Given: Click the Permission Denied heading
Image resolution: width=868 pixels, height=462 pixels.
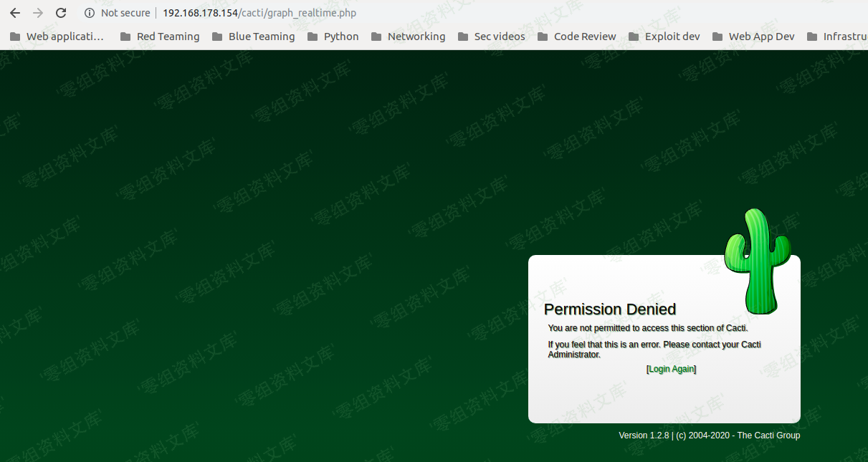Looking at the screenshot, I should [610, 309].
